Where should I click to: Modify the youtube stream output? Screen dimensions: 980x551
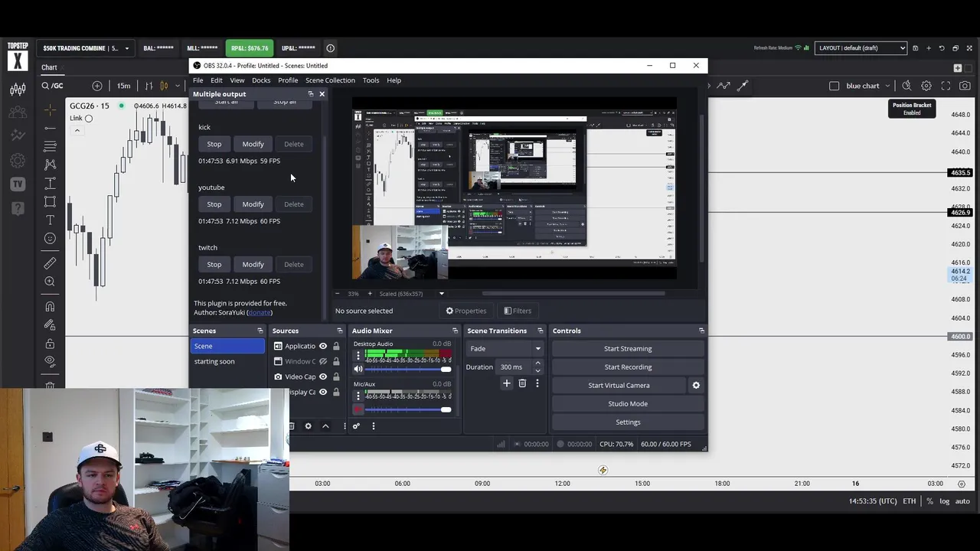point(253,204)
